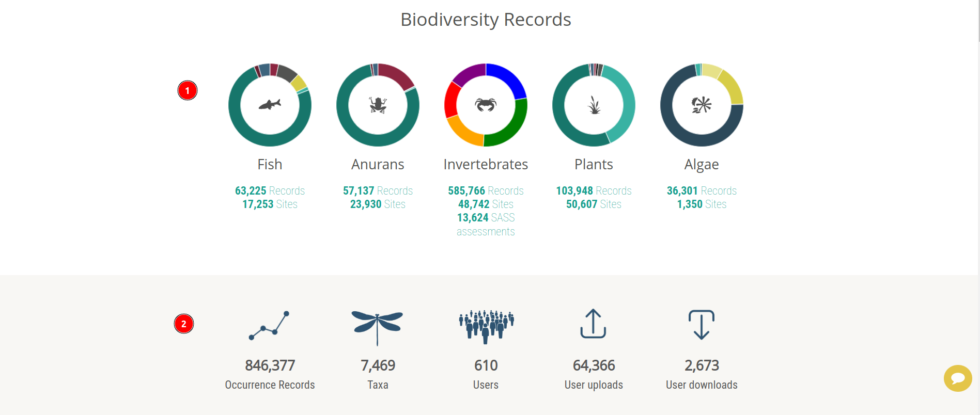Viewport: 980px width, 415px height.
Task: Click the red marker numbered 1
Action: point(188,90)
